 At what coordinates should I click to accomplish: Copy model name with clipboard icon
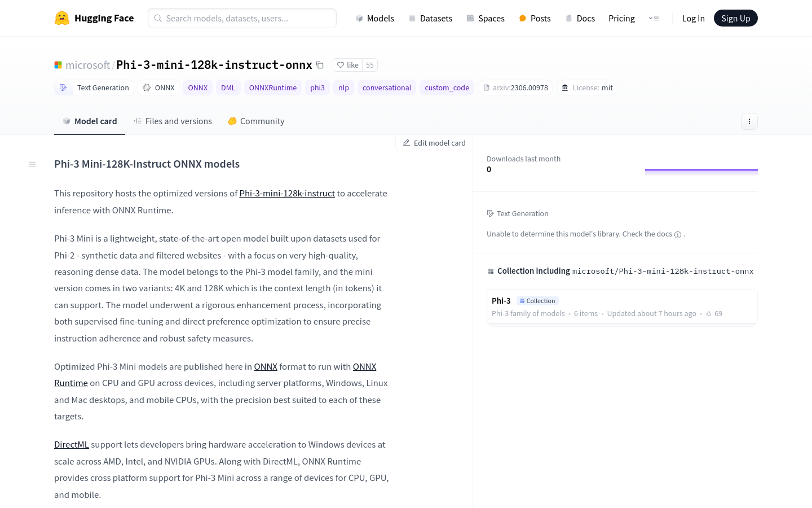click(320, 65)
